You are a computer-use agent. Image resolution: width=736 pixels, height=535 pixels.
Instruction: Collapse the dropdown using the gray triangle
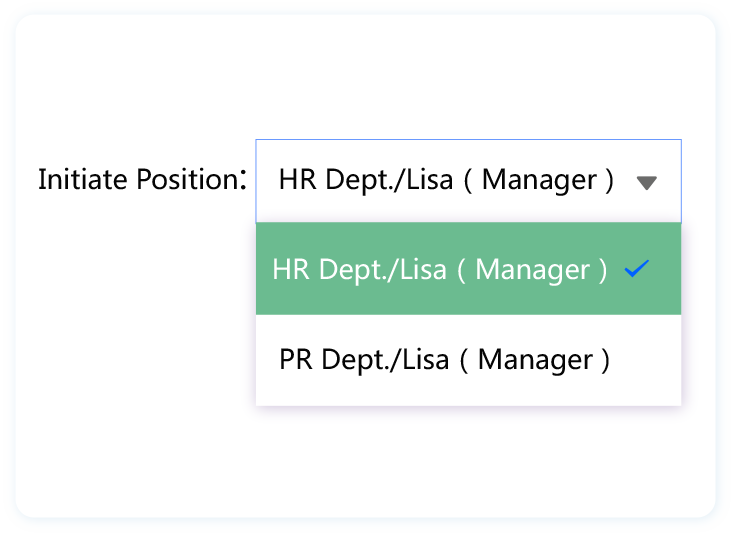[647, 182]
